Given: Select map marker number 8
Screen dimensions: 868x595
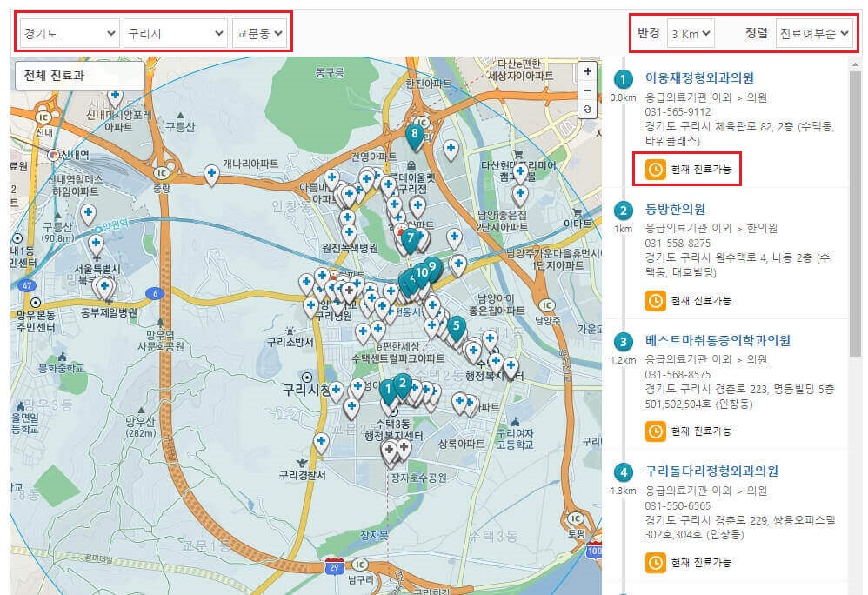Looking at the screenshot, I should click(x=415, y=136).
